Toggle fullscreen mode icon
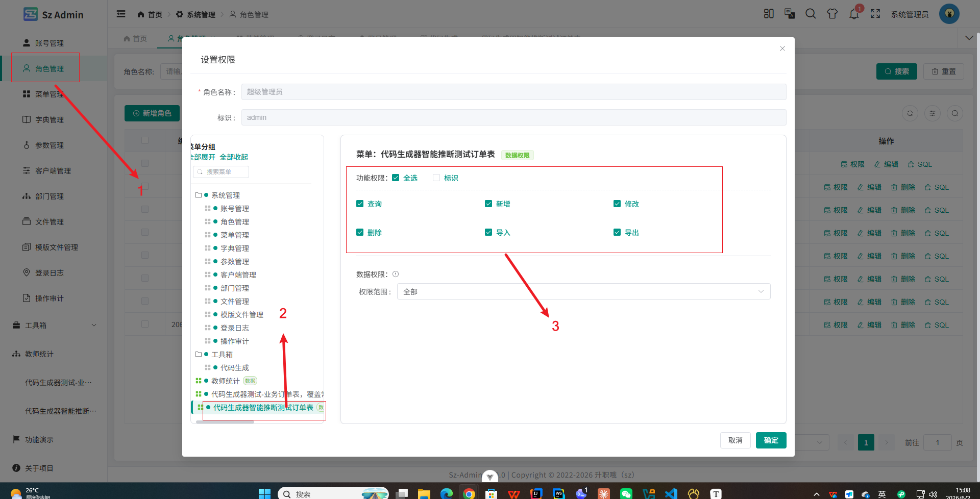The image size is (980, 499). (875, 14)
